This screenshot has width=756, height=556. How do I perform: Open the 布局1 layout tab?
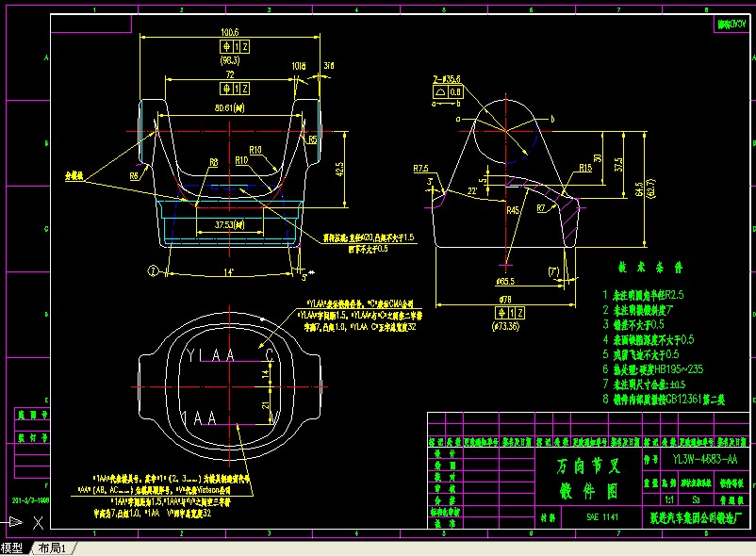coord(51,548)
